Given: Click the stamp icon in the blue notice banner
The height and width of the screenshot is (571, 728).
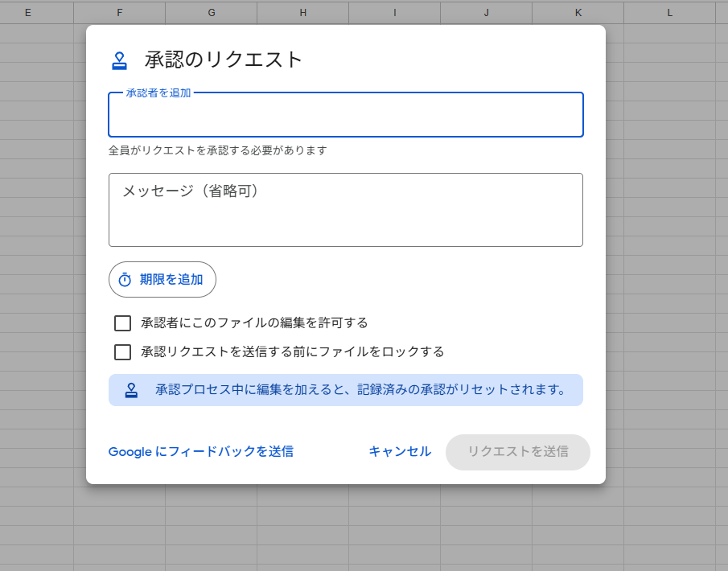Looking at the screenshot, I should [131, 390].
